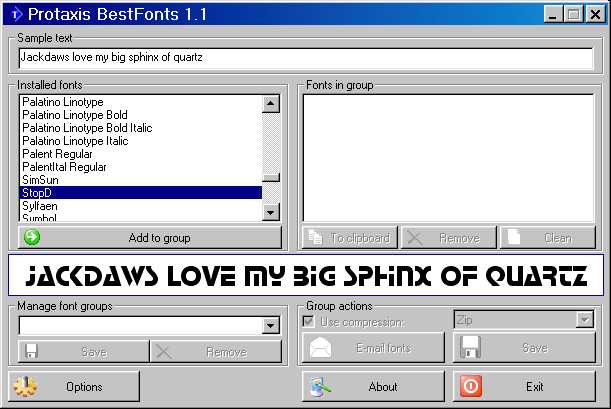Viewport: 611px width, 409px height.
Task: Click the green arrow Add to group icon
Action: 31,238
